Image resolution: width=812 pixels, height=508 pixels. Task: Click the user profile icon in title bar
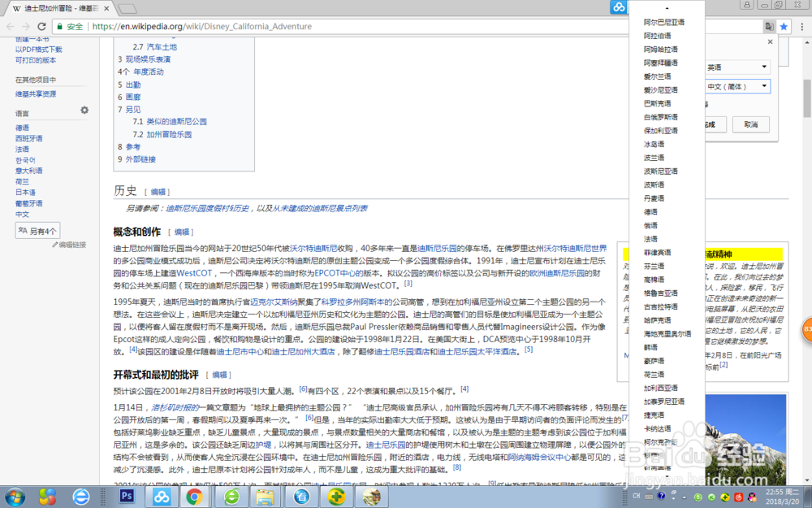[747, 5]
